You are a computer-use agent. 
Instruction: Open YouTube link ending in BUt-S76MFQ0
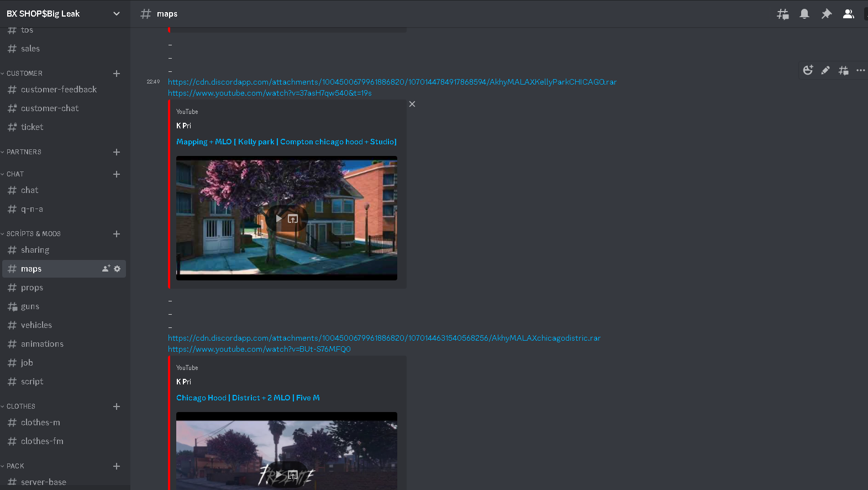[x=259, y=349]
